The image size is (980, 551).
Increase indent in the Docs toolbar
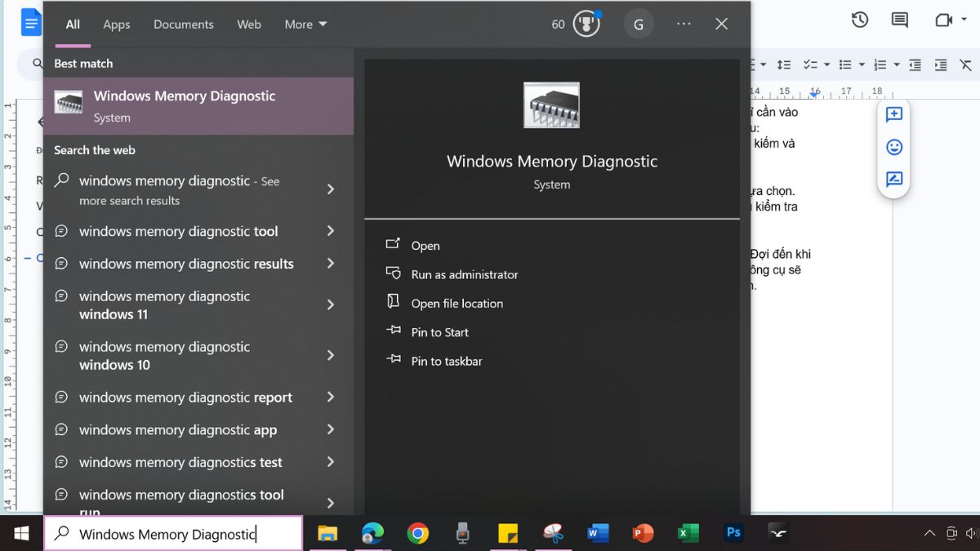(941, 64)
